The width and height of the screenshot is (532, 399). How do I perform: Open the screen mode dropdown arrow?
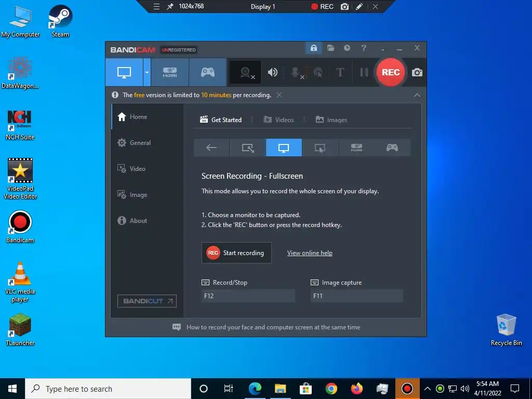coord(147,72)
